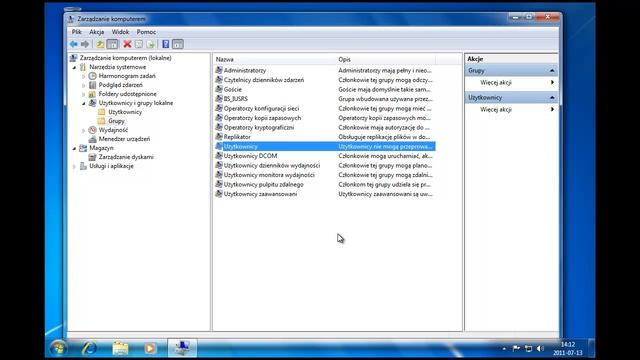This screenshot has height=360, width=640.
Task: Click the Action Center flag tray icon
Action: click(x=516, y=348)
